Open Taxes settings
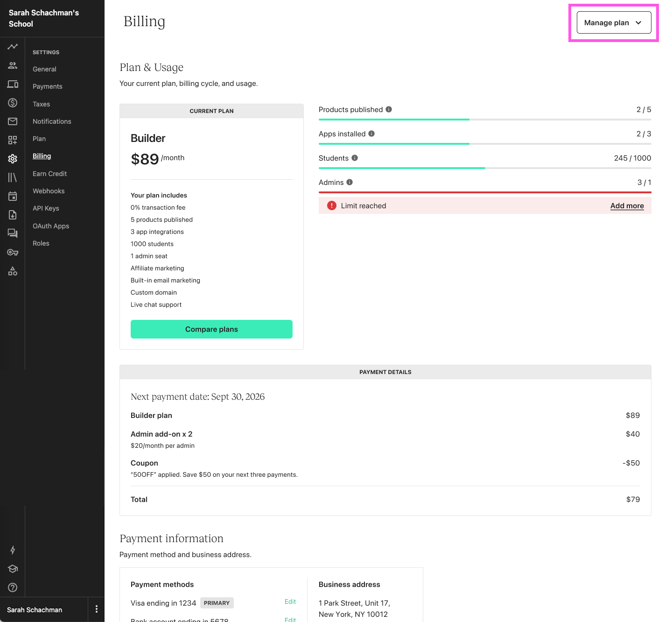This screenshot has width=672, height=622. pos(41,104)
